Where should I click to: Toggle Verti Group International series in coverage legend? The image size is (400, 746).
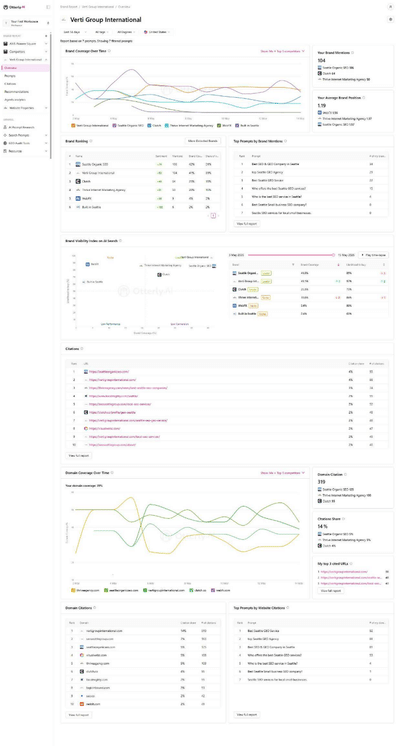[x=73, y=126]
